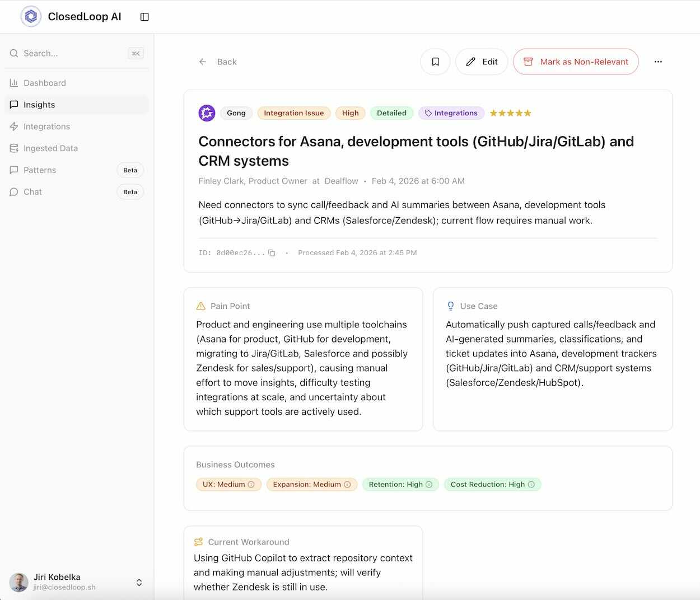Screen dimensions: 700x600
Task: Click the five-star rating
Action: pos(510,113)
